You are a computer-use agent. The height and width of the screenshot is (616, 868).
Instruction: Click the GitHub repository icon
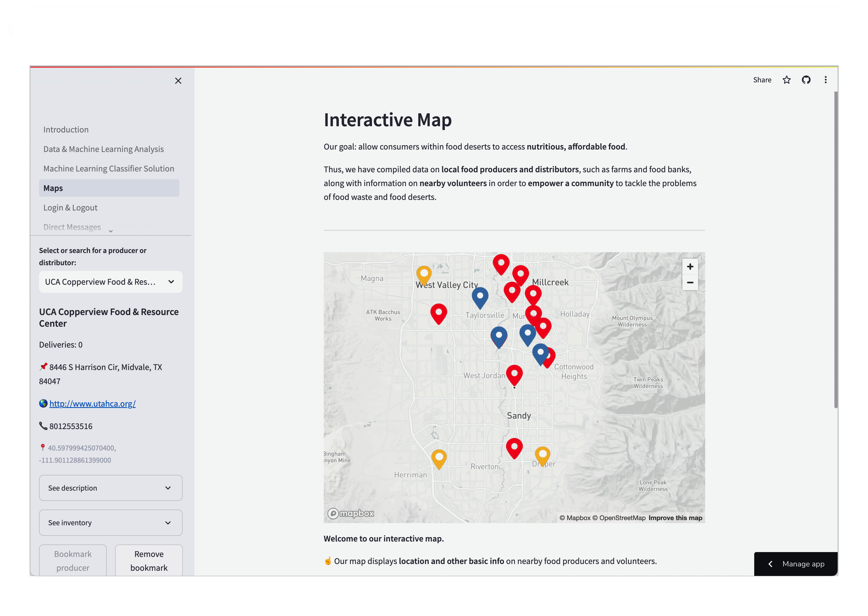pyautogui.click(x=806, y=80)
